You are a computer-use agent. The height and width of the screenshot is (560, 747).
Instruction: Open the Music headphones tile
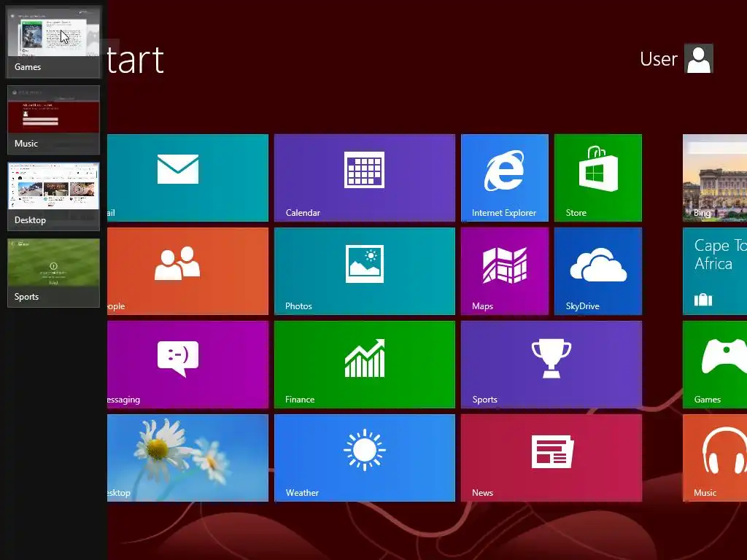715,458
